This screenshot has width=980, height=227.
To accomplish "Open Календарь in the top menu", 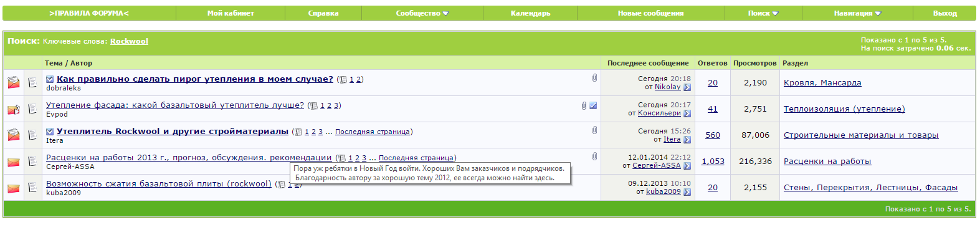I will pos(530,13).
